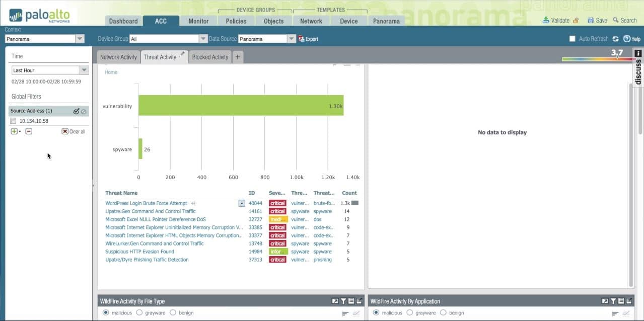Open Microsoft Excel NULL Pointer Dereference DoS threat

tap(156, 219)
